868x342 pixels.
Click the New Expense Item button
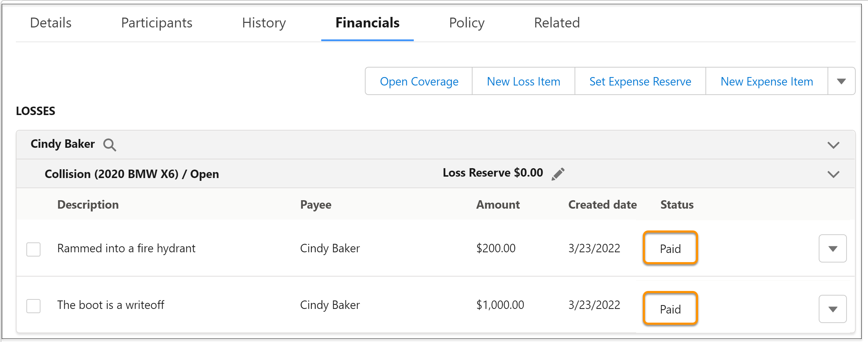click(767, 81)
